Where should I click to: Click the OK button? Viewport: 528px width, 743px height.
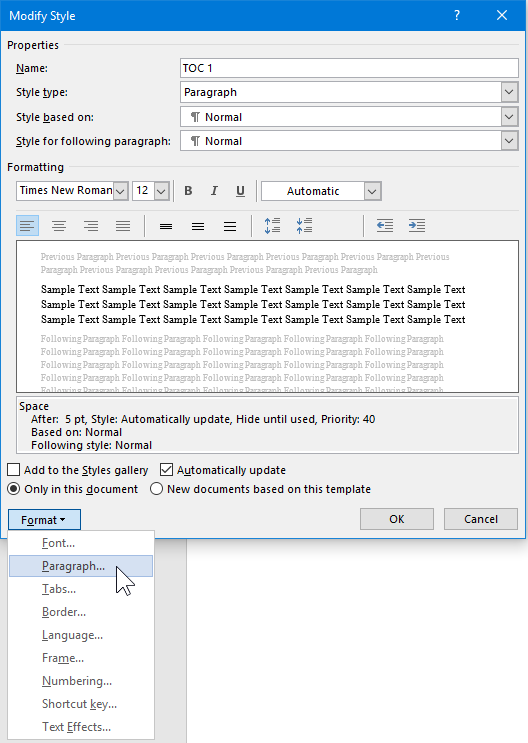[x=397, y=519]
